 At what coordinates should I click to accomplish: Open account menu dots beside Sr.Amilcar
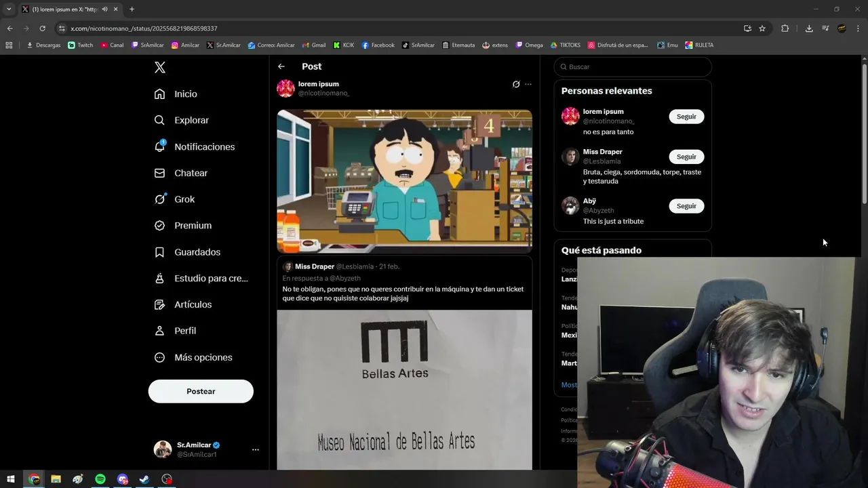256,449
